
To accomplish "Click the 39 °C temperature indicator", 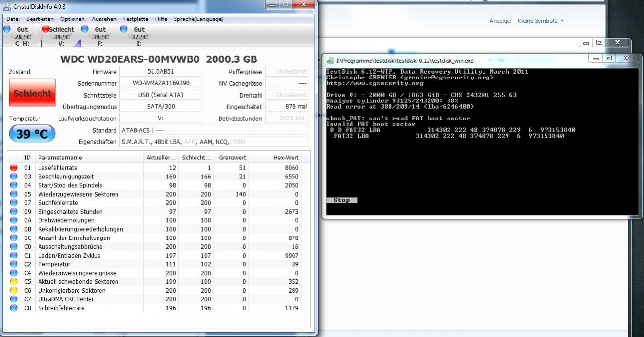I will (32, 134).
